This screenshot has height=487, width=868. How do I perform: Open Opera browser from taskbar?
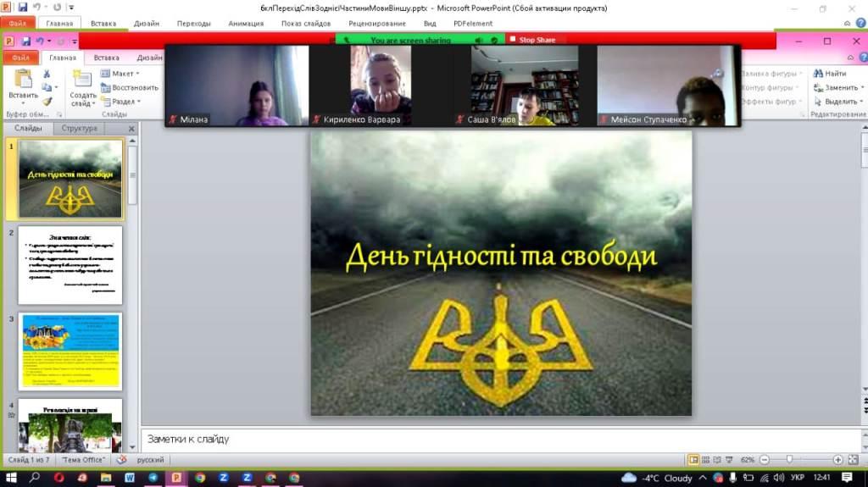click(x=58, y=478)
